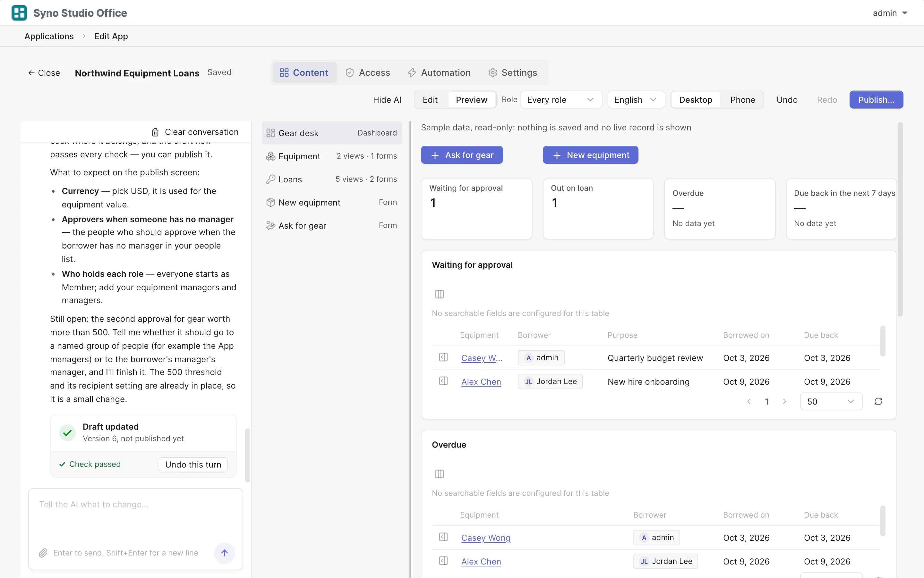Screen dimensions: 924x578
Task: Close the app editor
Action: [x=44, y=73]
